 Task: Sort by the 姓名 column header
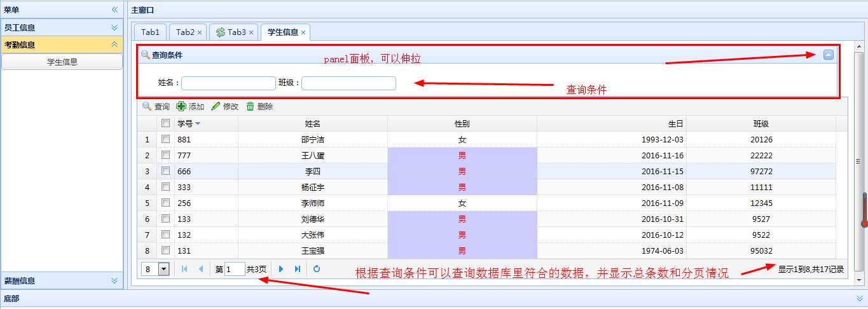313,123
